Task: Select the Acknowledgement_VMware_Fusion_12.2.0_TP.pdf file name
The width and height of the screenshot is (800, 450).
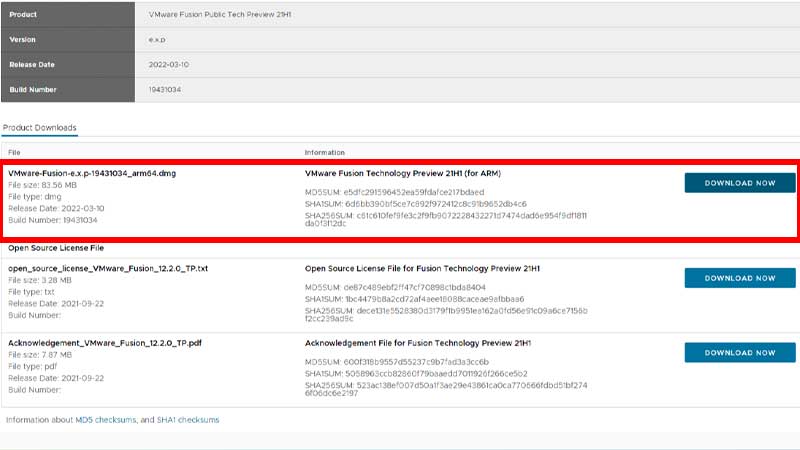Action: point(105,343)
